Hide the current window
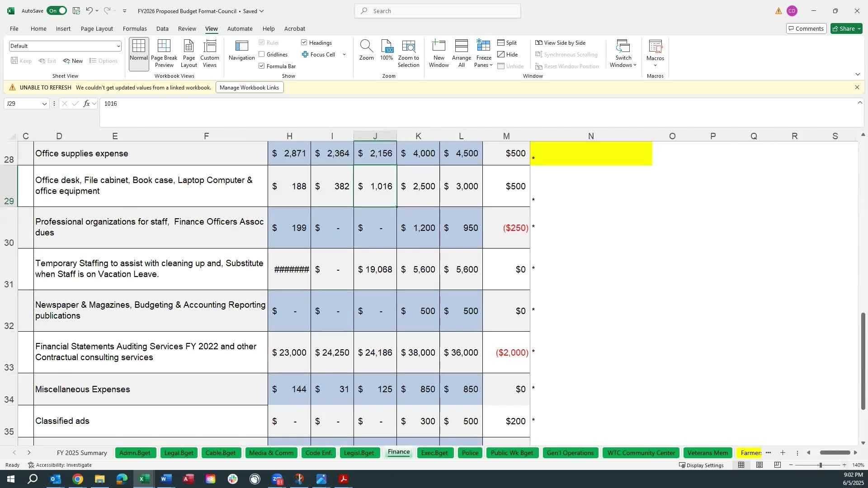Viewport: 868px width, 488px height. [508, 54]
